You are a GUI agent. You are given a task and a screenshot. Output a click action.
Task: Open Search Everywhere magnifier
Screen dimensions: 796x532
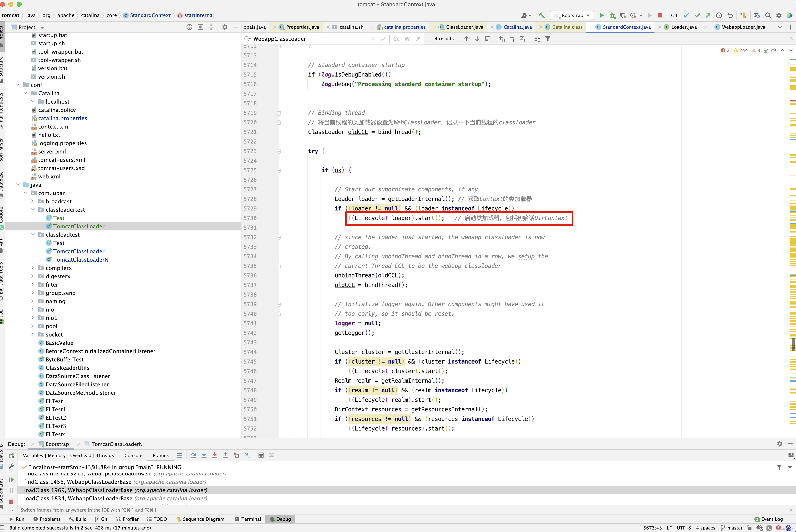(768, 15)
